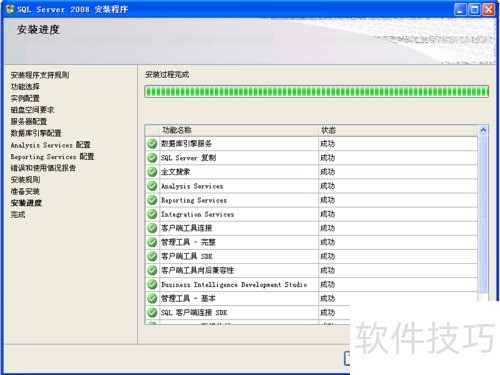Viewport: 500px width, 375px height.
Task: Click the Integration Services feature name
Action: pos(197,214)
